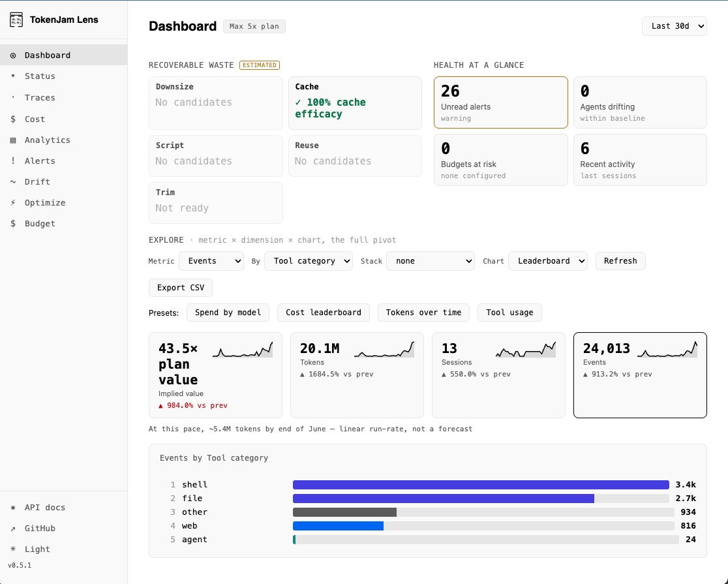
Task: Click the Downsize waste card
Action: 216,103
